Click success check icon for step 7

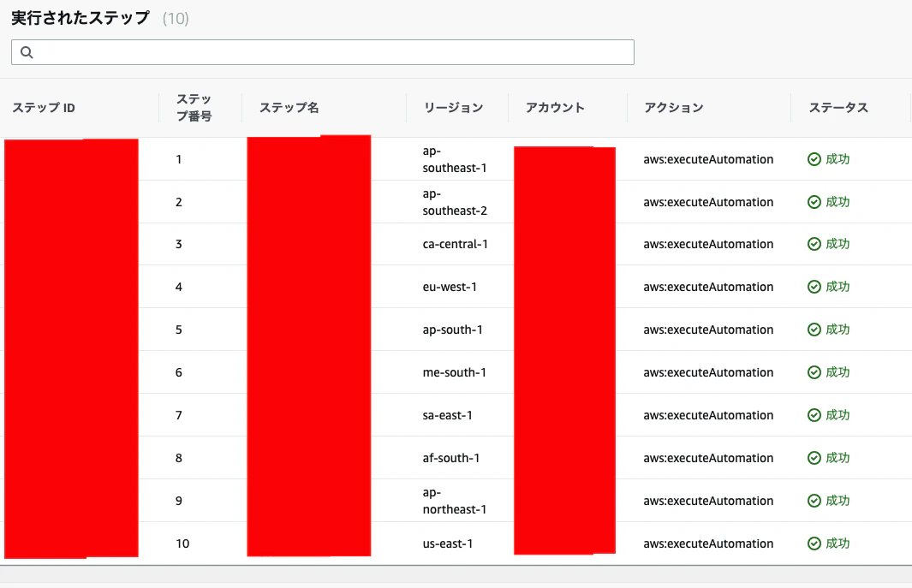pyautogui.click(x=814, y=415)
